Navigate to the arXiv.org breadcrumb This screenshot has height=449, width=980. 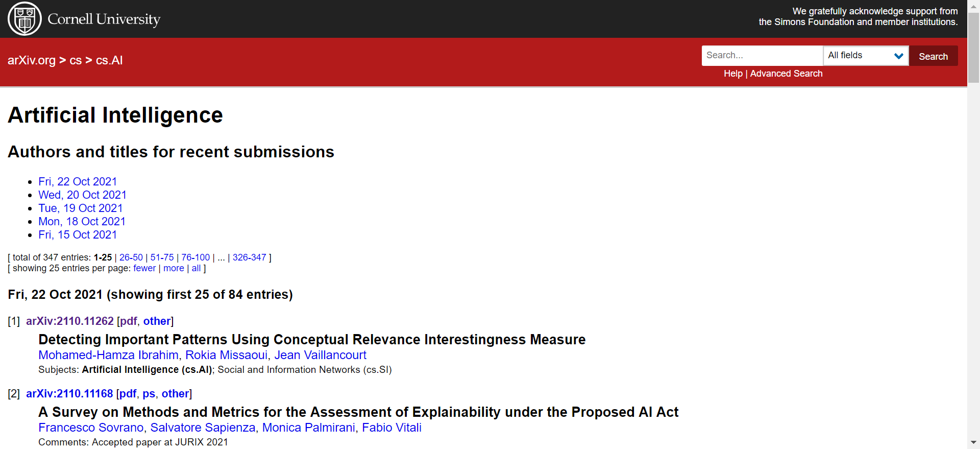[x=31, y=60]
